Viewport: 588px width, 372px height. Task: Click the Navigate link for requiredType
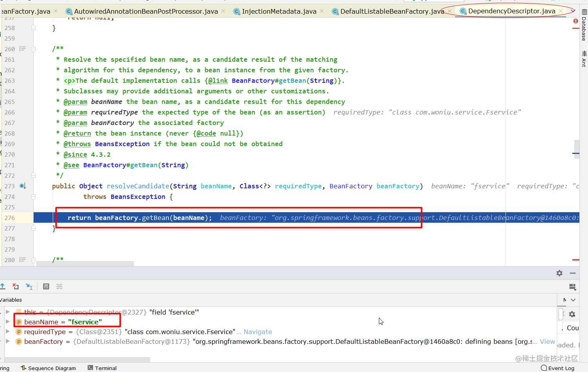(x=258, y=332)
